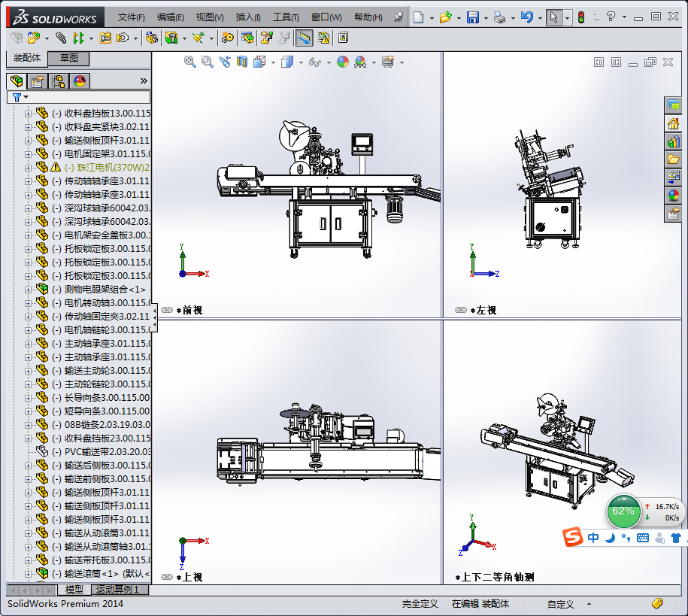Open the 插入(I) menu
The image size is (688, 616).
[248, 17]
